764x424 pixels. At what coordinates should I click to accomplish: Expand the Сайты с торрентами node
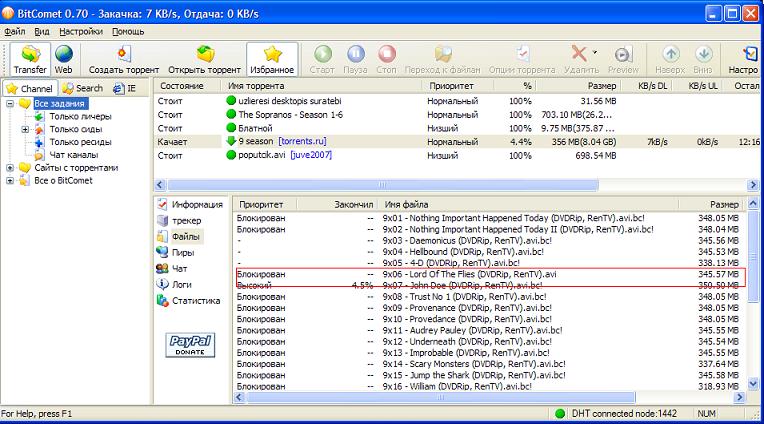pyautogui.click(x=11, y=168)
